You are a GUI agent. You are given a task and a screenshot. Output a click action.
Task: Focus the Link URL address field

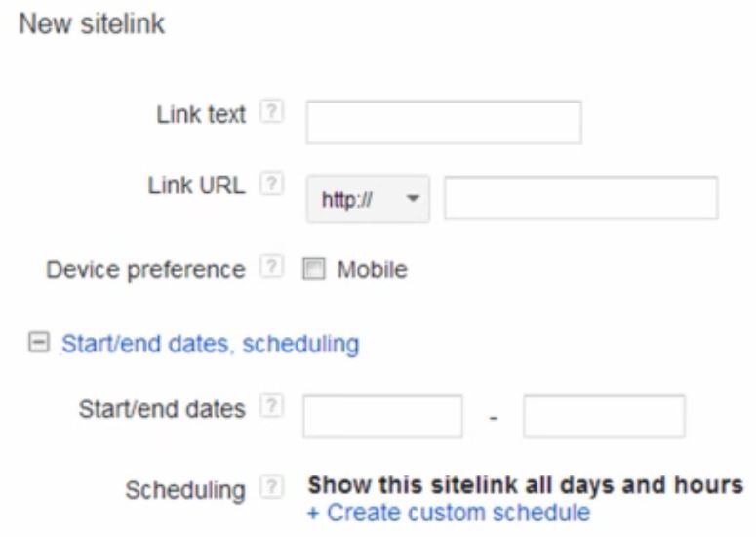(581, 198)
